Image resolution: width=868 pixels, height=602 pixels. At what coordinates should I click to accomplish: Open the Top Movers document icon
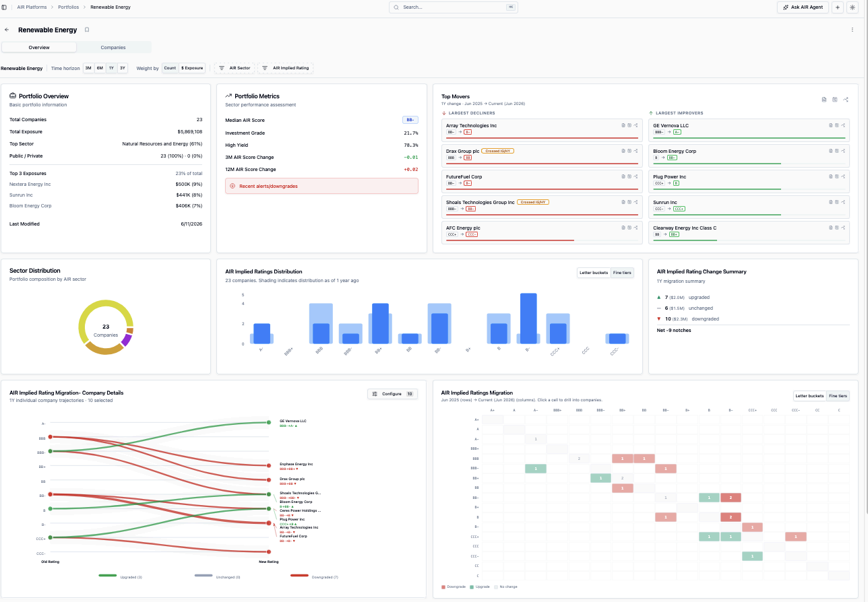(x=824, y=100)
